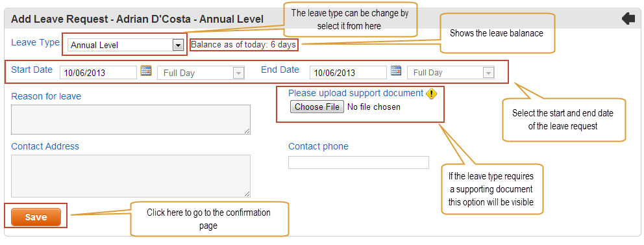Viewport: 644px width, 245px height.
Task: Click the back arrow icon in header
Action: pyautogui.click(x=628, y=19)
